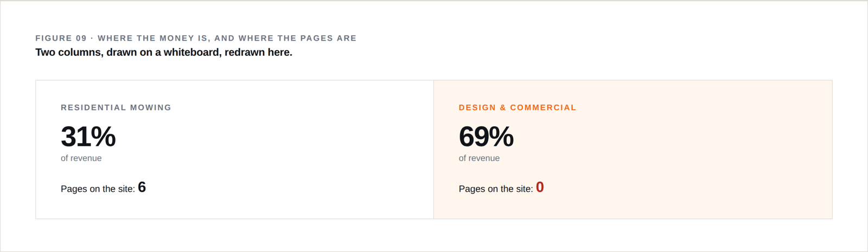This screenshot has width=868, height=252.
Task: Click the peach Design & Commercial card
Action: click(x=633, y=150)
